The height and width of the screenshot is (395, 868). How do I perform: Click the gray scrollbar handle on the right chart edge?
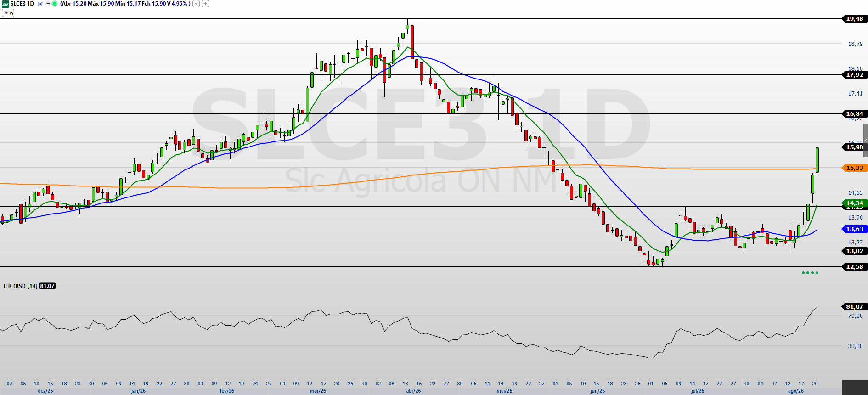click(x=866, y=141)
